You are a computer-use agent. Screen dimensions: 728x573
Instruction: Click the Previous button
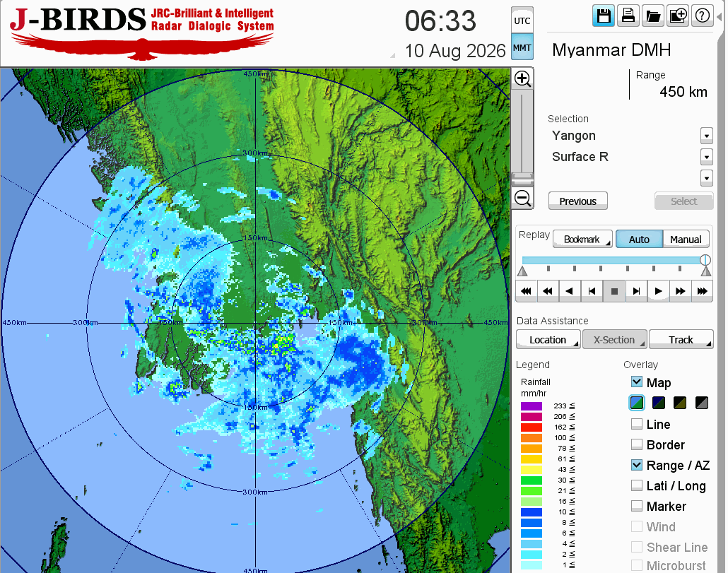578,201
